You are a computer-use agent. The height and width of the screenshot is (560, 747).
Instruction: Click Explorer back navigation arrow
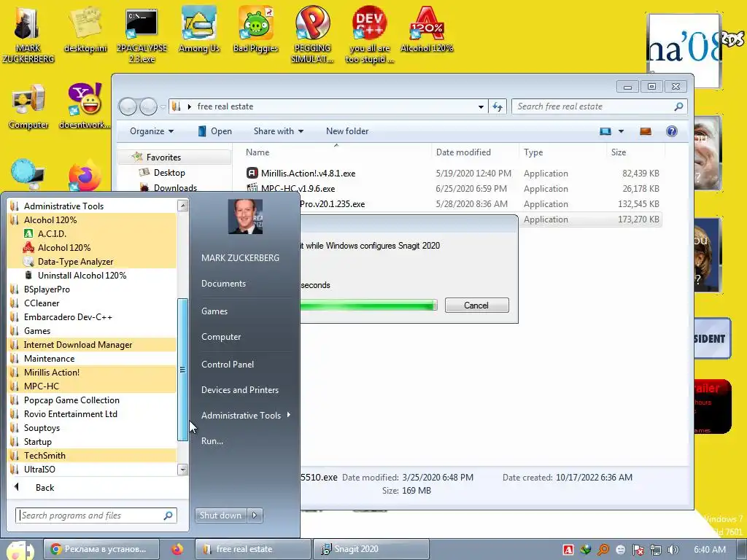click(128, 106)
